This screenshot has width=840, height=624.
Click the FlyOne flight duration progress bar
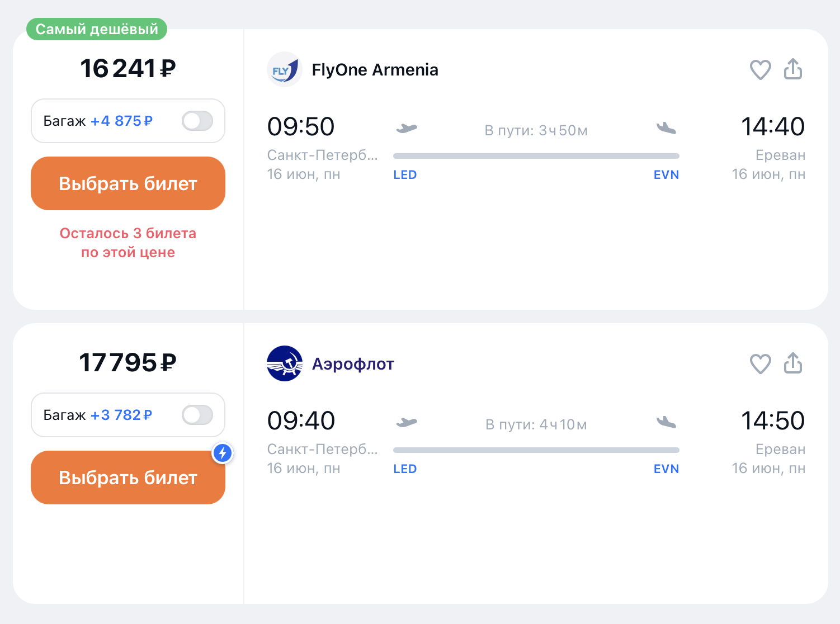(536, 156)
